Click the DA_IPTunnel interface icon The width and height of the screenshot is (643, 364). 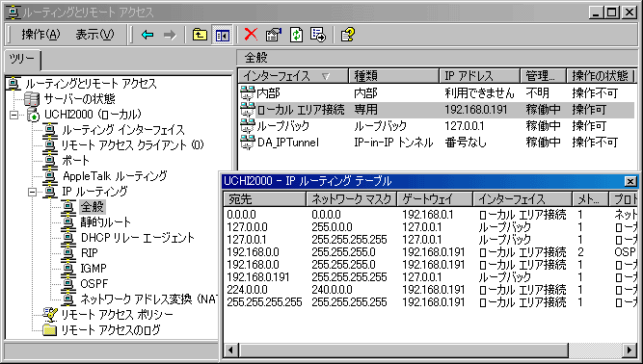(248, 143)
